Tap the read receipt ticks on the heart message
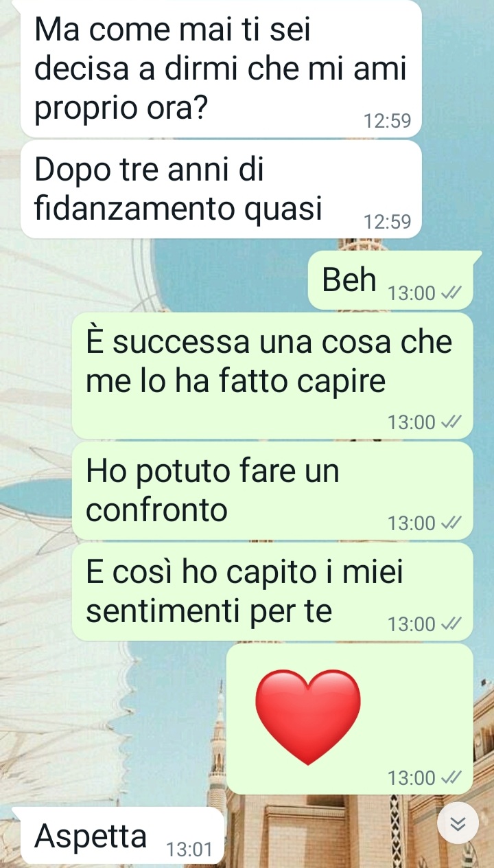 point(450,778)
